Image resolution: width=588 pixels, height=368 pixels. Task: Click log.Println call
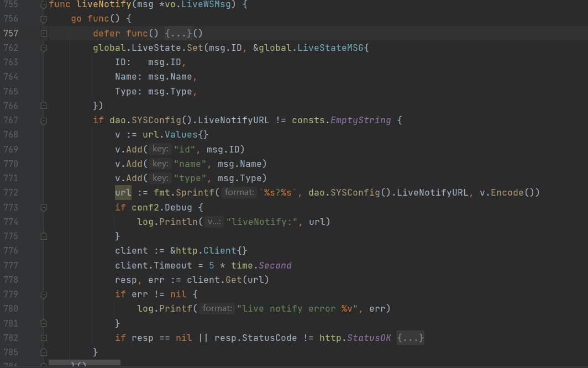[x=167, y=222]
